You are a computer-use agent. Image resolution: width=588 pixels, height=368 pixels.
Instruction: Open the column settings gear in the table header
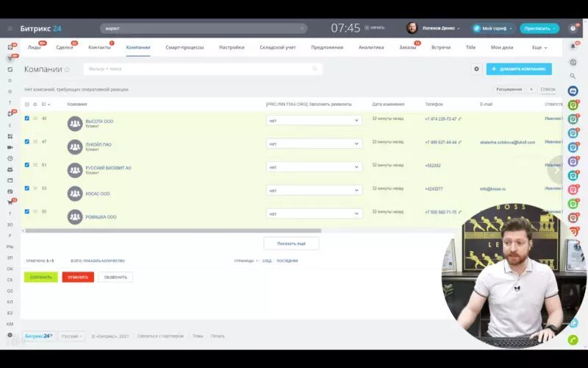click(35, 105)
